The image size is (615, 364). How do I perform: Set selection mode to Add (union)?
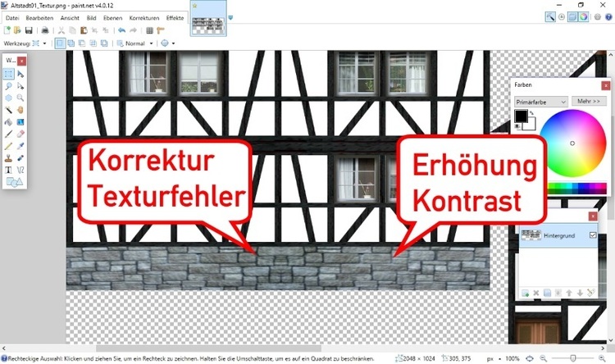click(71, 43)
